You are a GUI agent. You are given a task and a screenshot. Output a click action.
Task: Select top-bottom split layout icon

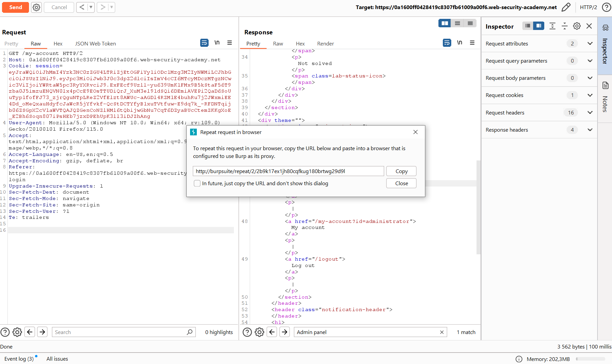pos(457,23)
